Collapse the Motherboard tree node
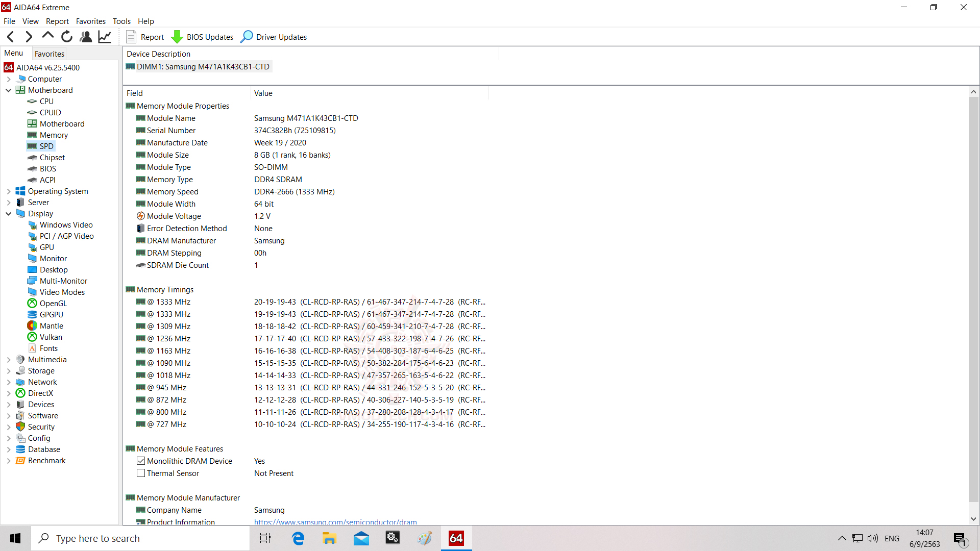Viewport: 980px width, 551px height. pos(9,90)
